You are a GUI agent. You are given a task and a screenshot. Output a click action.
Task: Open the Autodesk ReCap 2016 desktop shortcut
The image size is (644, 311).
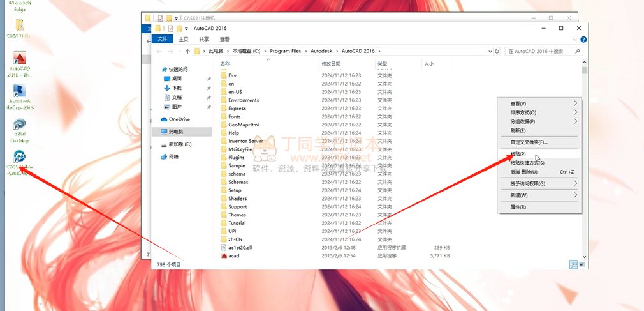pos(19,96)
